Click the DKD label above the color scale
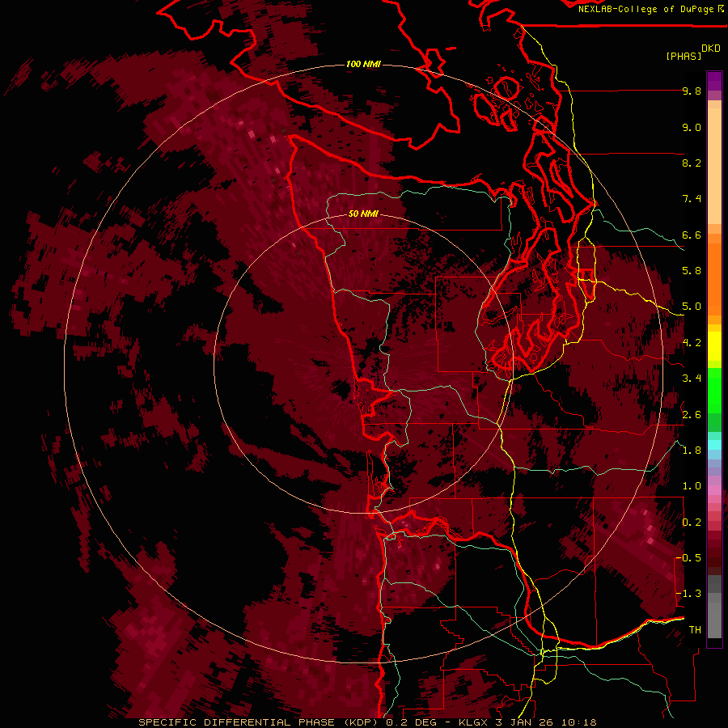Screen dimensions: 728x728 pyautogui.click(x=711, y=49)
